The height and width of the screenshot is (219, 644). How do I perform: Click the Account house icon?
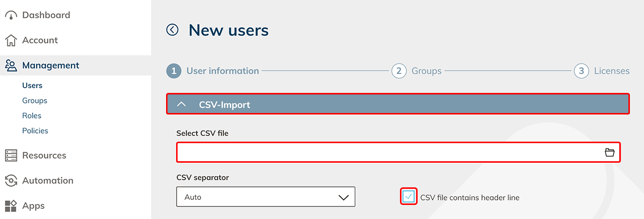tap(11, 41)
